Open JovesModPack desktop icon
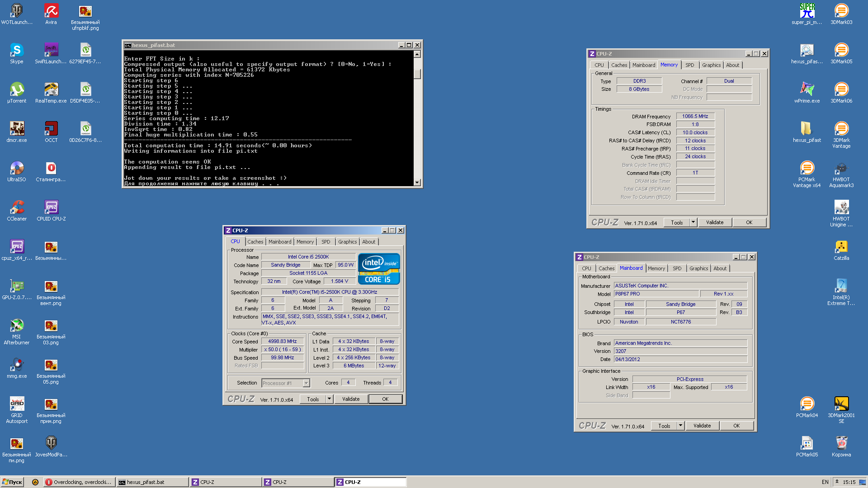 pos(51,446)
